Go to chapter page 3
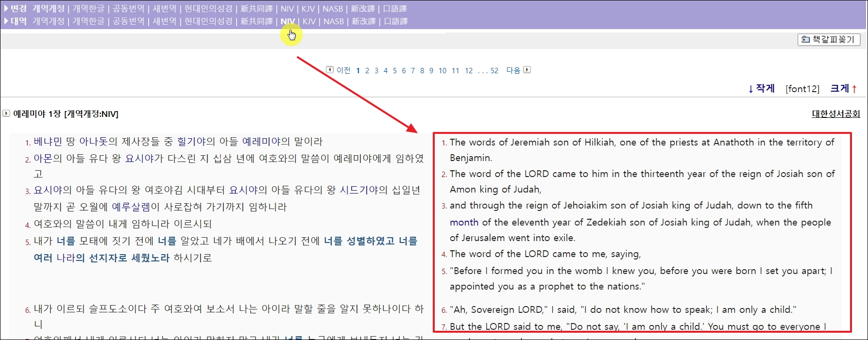 pos(376,71)
